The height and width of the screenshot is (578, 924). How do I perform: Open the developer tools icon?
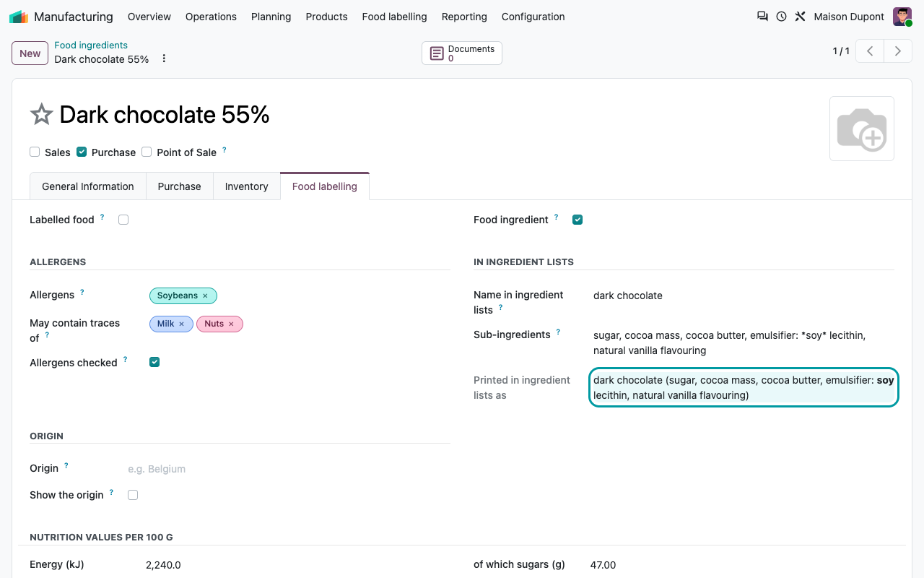pos(800,17)
